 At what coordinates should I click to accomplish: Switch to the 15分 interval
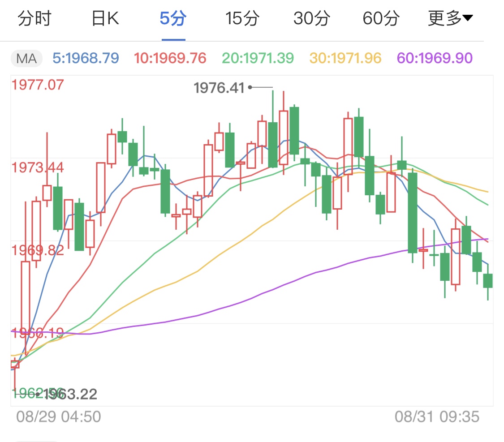242,18
